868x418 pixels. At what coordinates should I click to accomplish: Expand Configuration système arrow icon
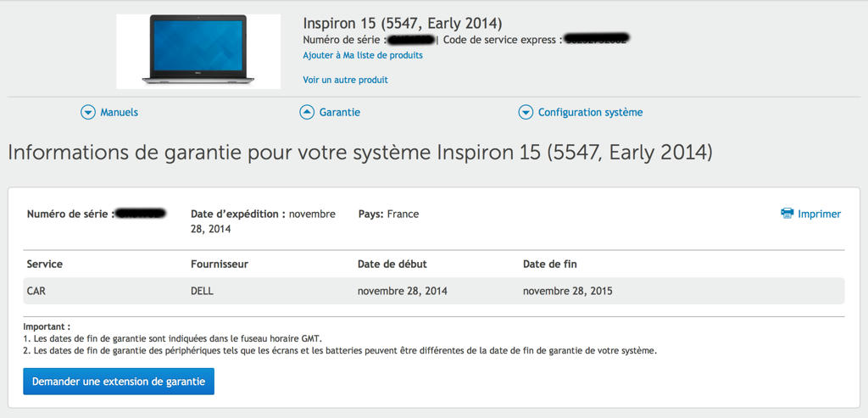tap(526, 113)
